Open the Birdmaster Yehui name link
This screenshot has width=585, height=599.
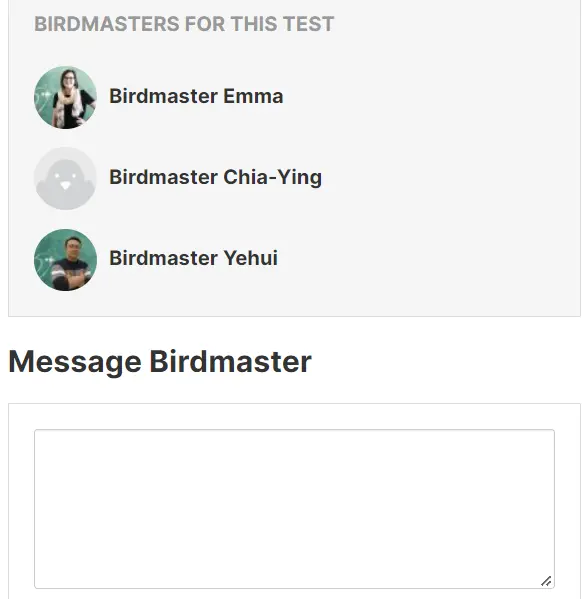(194, 258)
